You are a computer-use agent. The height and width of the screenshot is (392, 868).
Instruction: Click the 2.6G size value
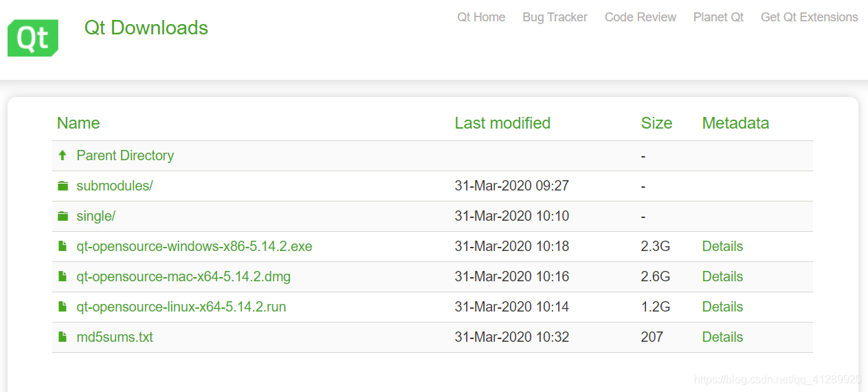click(656, 276)
